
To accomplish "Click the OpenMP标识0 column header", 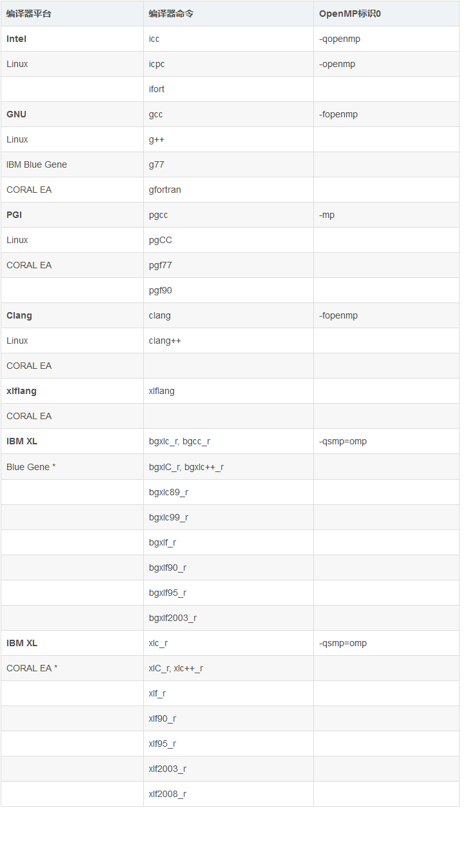I will (x=349, y=14).
